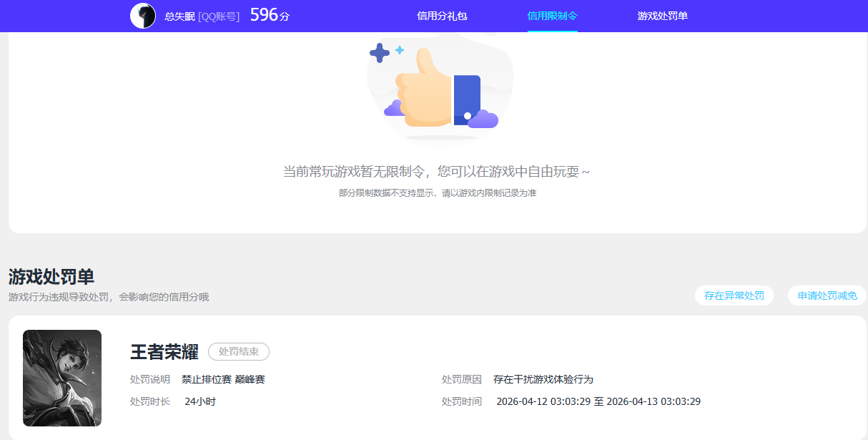The width and height of the screenshot is (868, 440).
Task: Click the user avatar in header
Action: pyautogui.click(x=143, y=16)
